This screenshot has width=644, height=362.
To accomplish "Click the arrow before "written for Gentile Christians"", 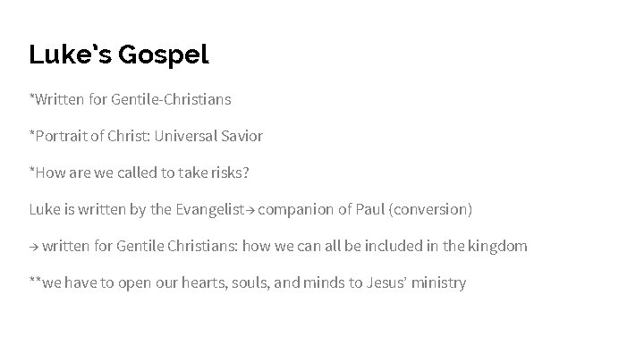I will [x=34, y=247].
